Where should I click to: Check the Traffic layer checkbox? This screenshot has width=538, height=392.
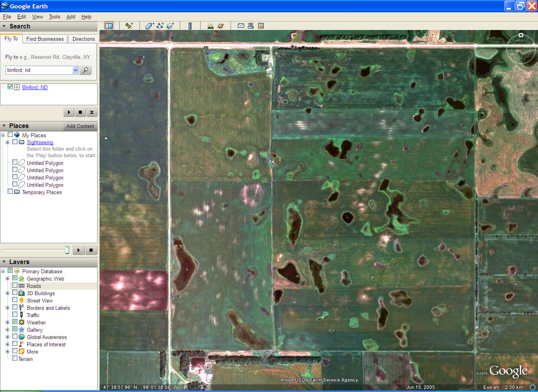click(15, 315)
